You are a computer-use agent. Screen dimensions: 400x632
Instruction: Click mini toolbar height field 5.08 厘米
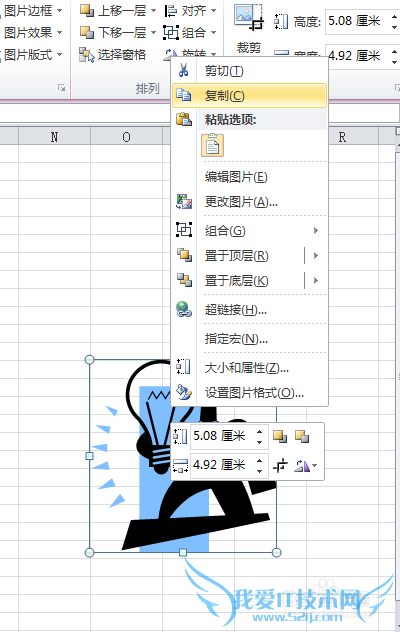(222, 436)
